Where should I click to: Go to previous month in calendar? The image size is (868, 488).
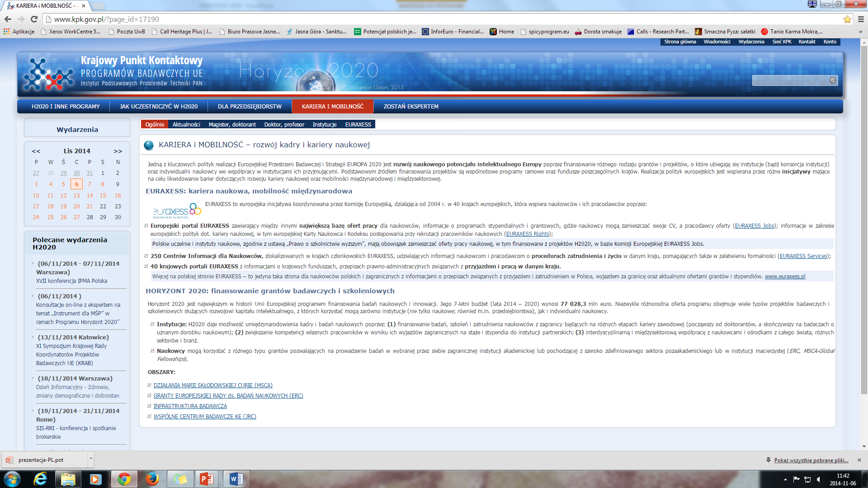36,151
